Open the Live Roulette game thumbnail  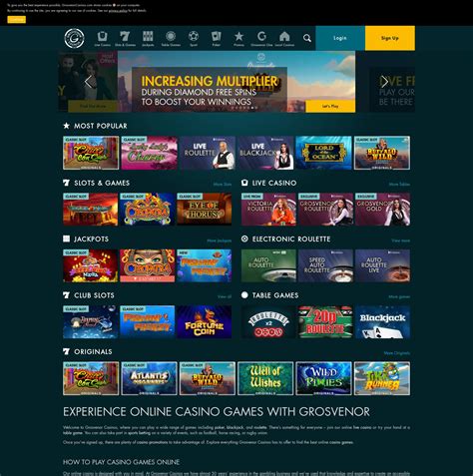pyautogui.click(x=208, y=153)
